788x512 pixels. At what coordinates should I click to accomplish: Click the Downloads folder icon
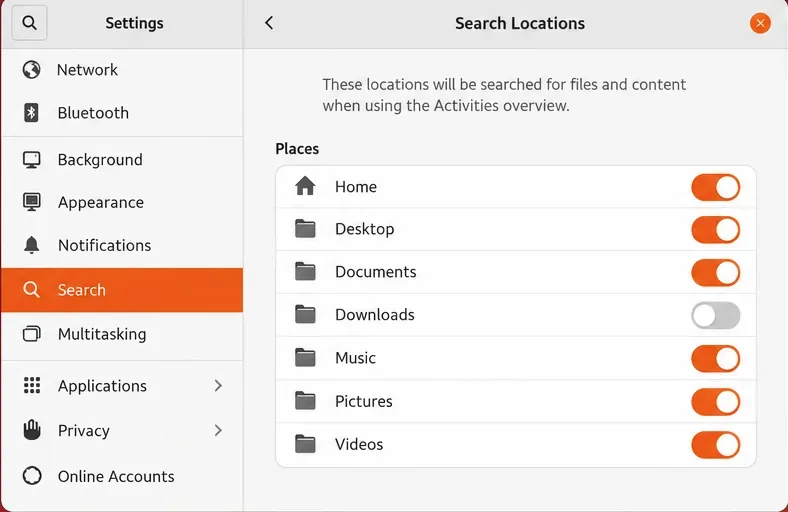(305, 315)
